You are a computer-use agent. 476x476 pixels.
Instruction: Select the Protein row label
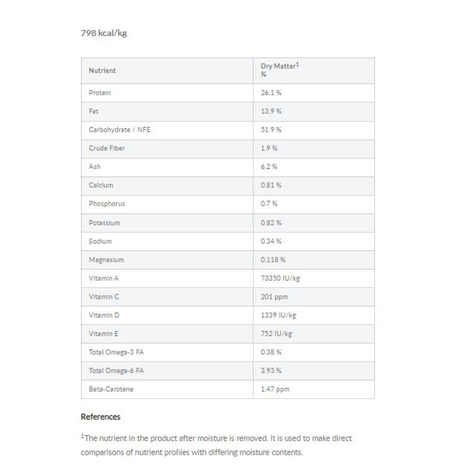point(99,93)
